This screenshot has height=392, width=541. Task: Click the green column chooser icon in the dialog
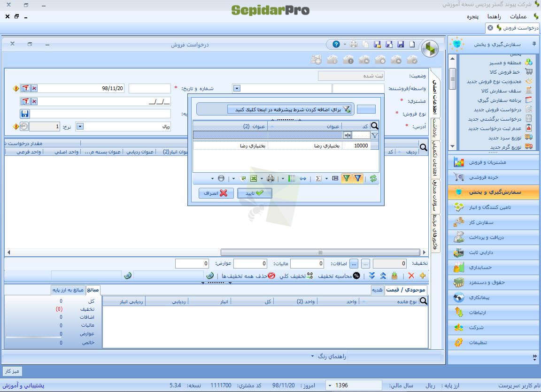click(x=292, y=178)
